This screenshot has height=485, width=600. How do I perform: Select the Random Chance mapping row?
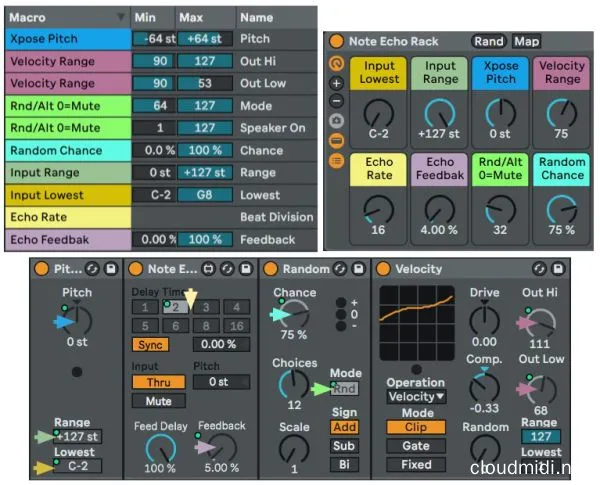(x=161, y=150)
